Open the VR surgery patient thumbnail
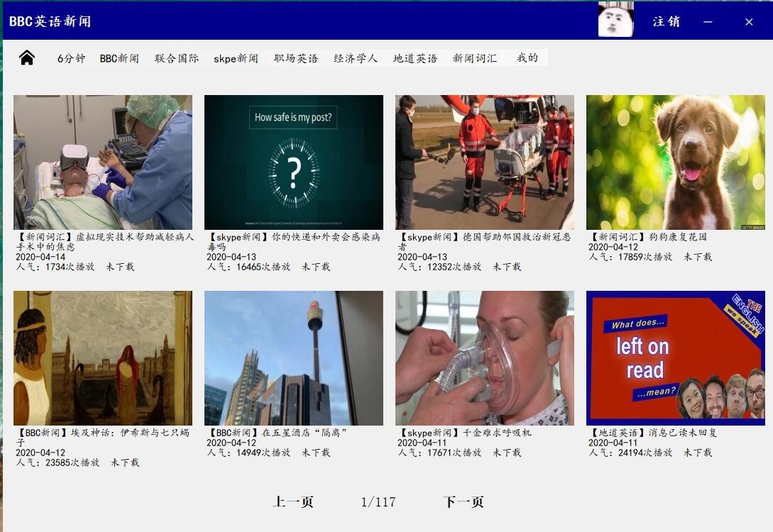This screenshot has width=773, height=532. tap(102, 162)
